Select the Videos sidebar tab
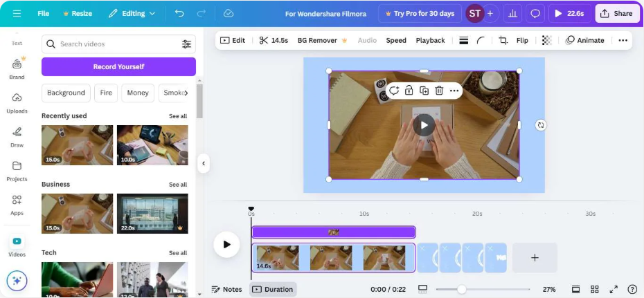This screenshot has width=644, height=298. click(17, 245)
